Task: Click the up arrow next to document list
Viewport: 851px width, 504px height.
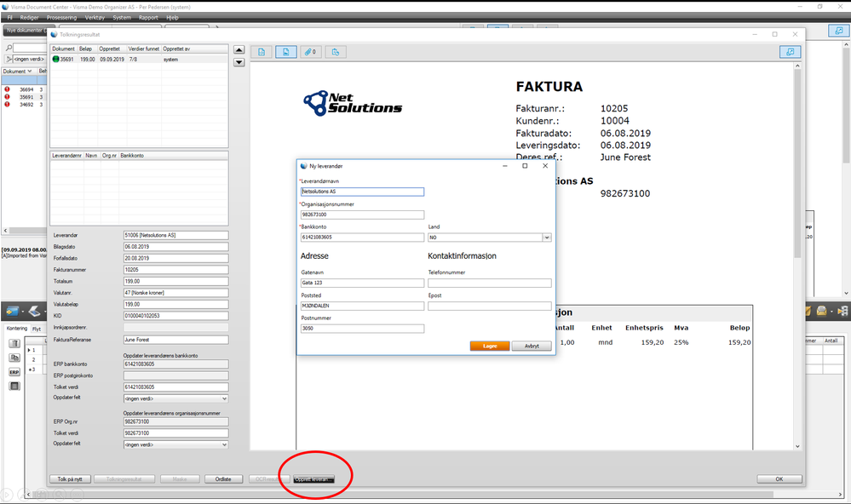Action: [x=239, y=50]
